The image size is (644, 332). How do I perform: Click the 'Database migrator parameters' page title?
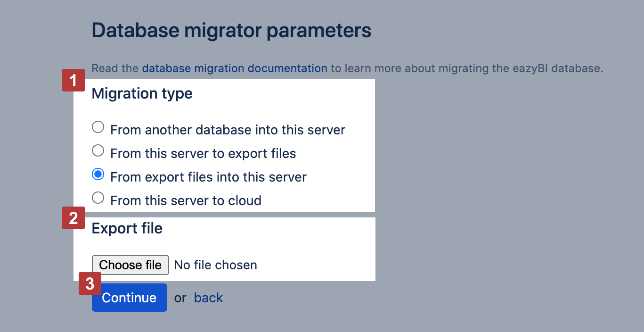(231, 30)
